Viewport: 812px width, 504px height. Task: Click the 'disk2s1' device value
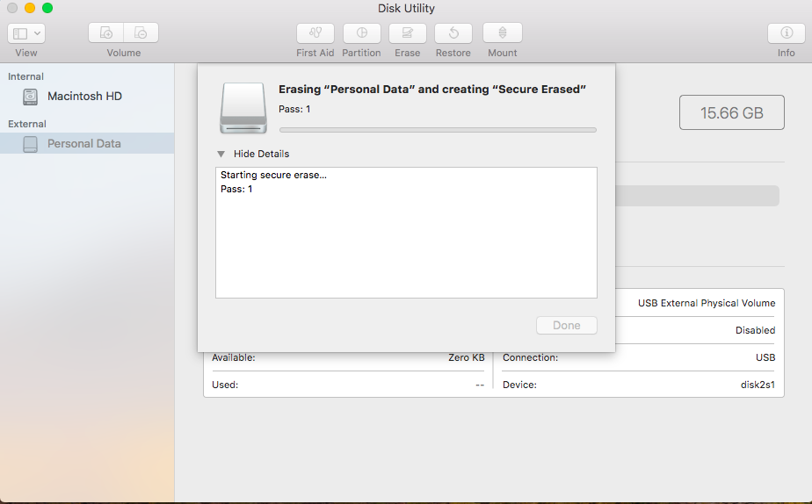758,385
